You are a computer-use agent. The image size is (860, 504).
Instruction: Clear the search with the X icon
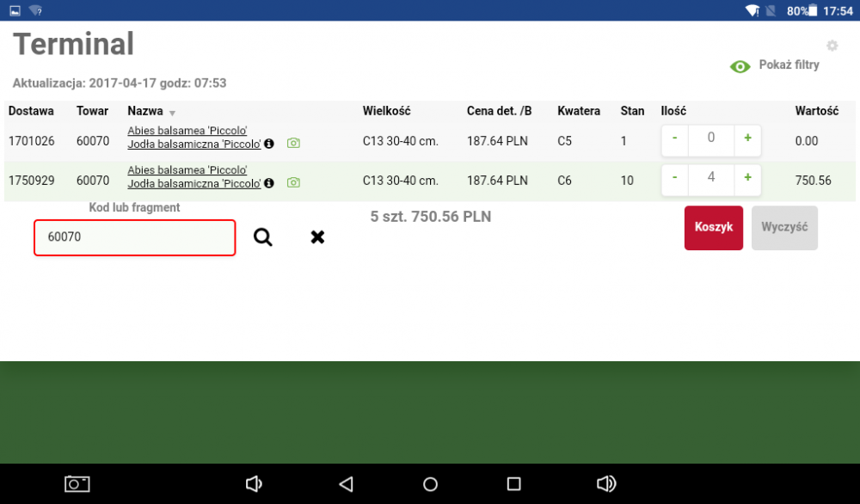317,237
